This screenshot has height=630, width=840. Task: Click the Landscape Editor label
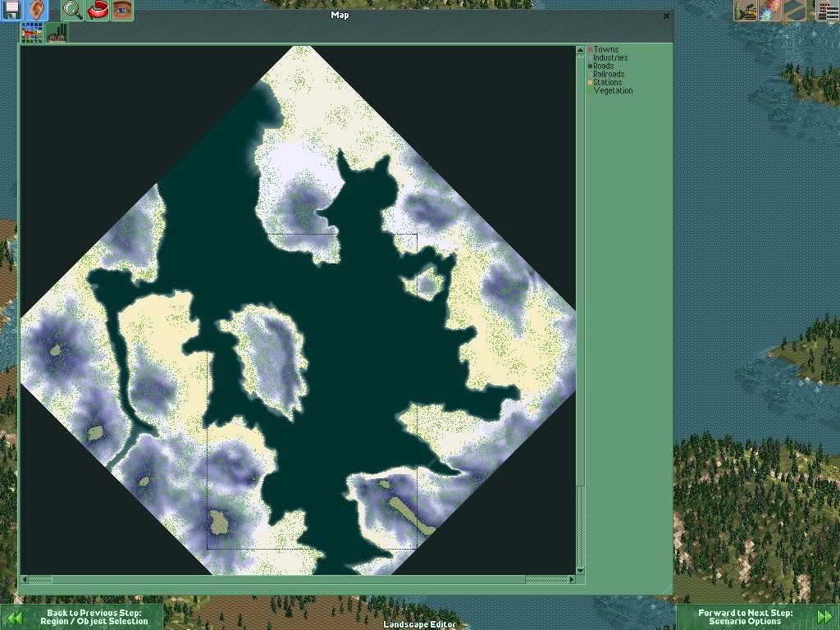click(x=419, y=624)
